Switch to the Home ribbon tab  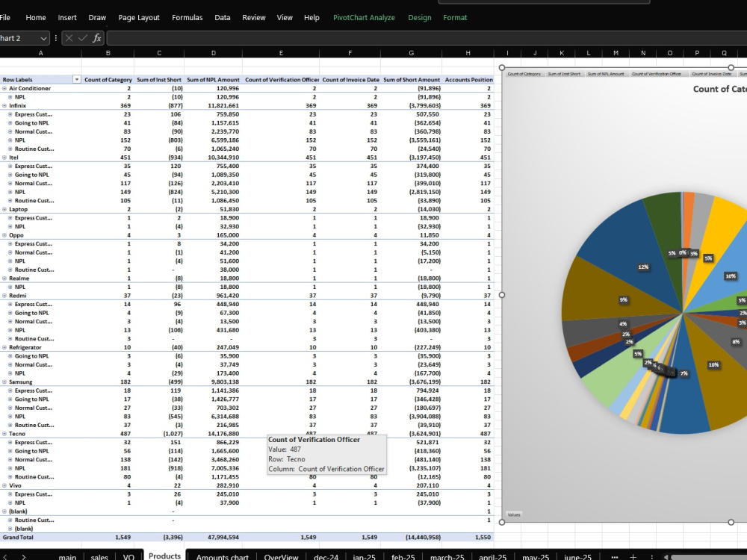point(36,18)
